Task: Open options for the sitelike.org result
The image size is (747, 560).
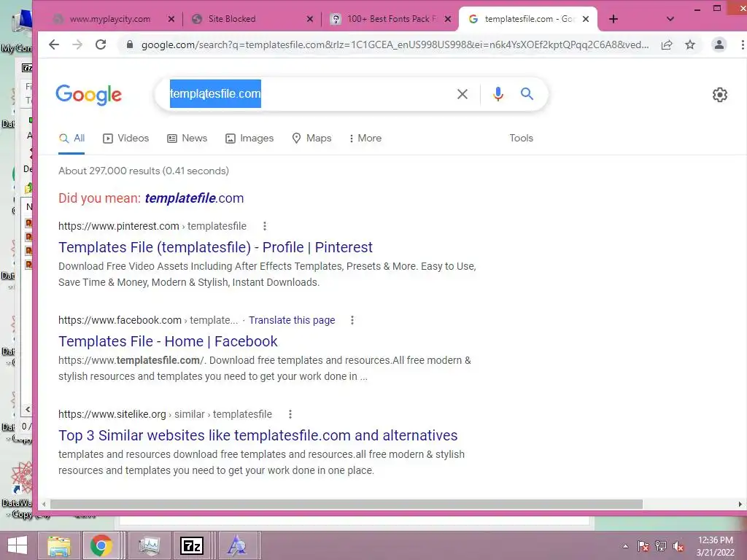Action: 290,414
